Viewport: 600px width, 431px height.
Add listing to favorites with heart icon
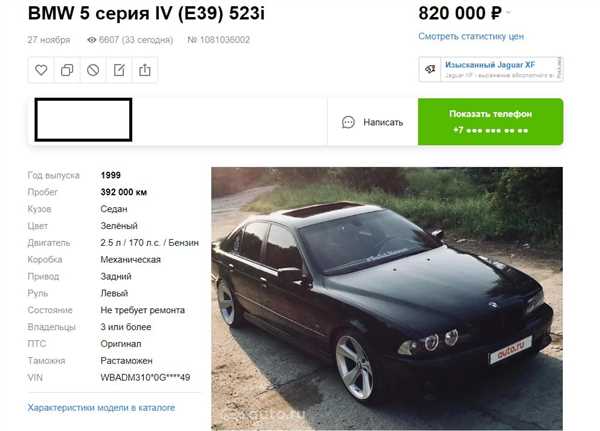tap(41, 70)
